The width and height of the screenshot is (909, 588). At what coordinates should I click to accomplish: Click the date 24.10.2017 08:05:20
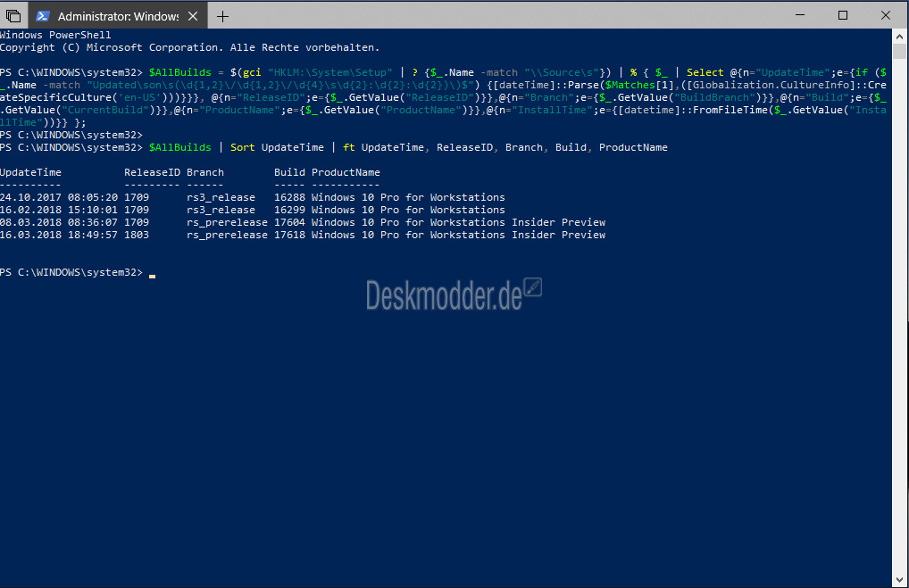(x=59, y=197)
